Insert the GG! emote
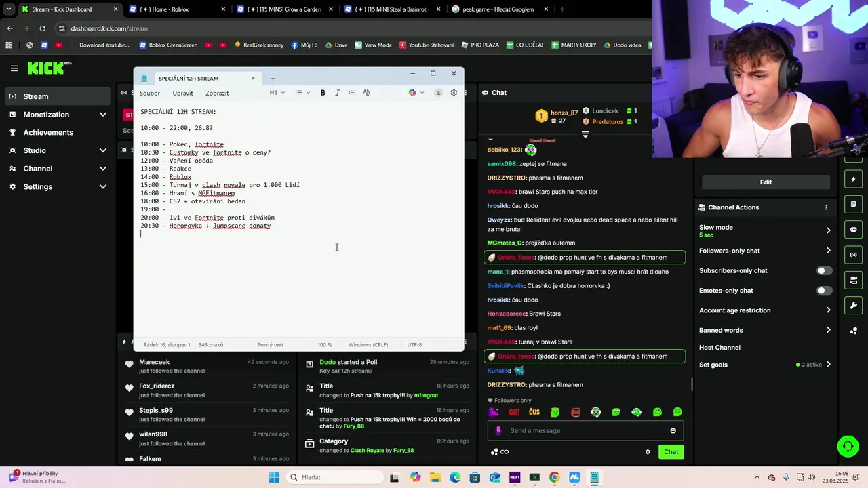 [514, 412]
